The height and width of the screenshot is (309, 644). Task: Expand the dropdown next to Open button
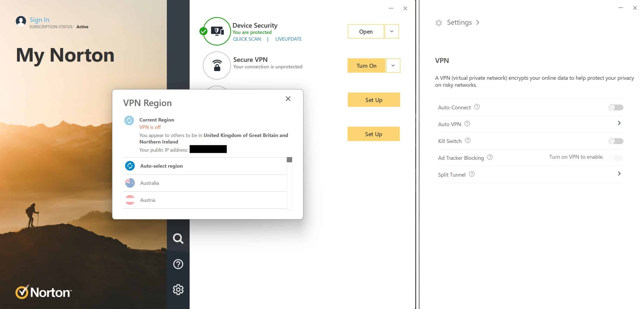pos(392,31)
